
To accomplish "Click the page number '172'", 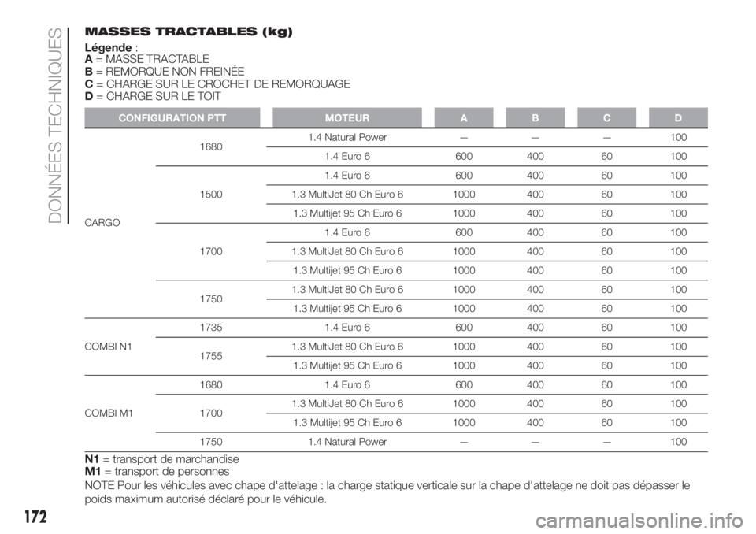I will 36,517.
